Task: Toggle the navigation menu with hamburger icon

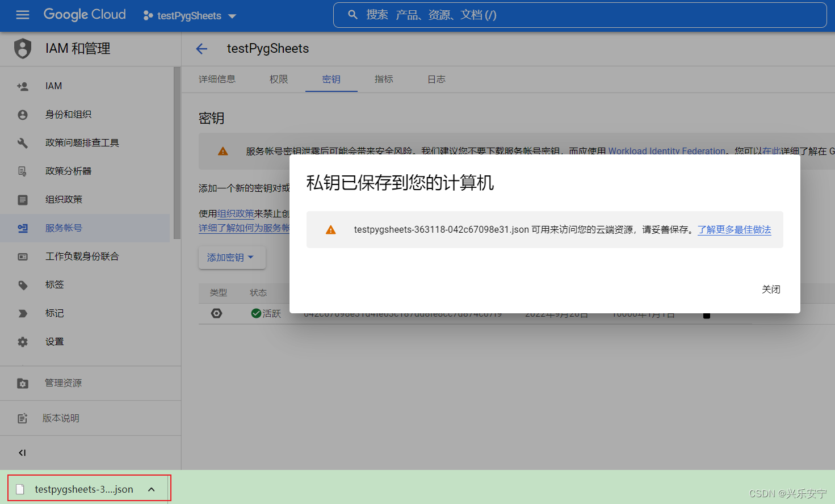Action: 22,15
